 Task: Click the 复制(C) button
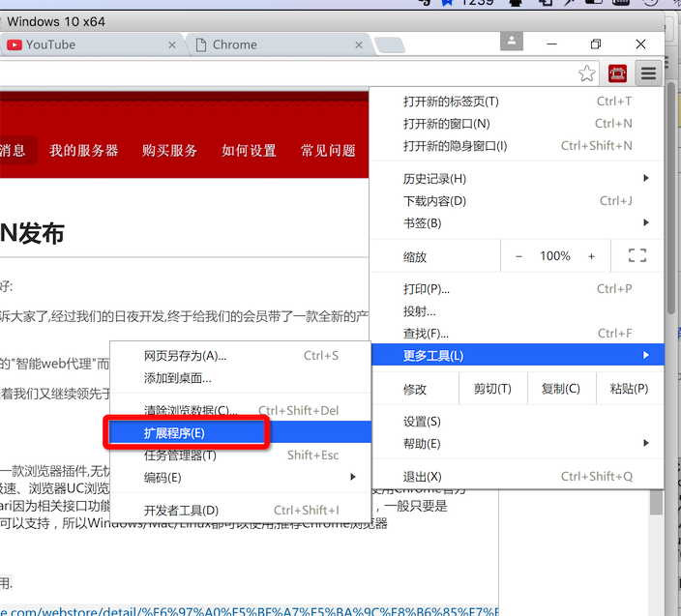[560, 389]
